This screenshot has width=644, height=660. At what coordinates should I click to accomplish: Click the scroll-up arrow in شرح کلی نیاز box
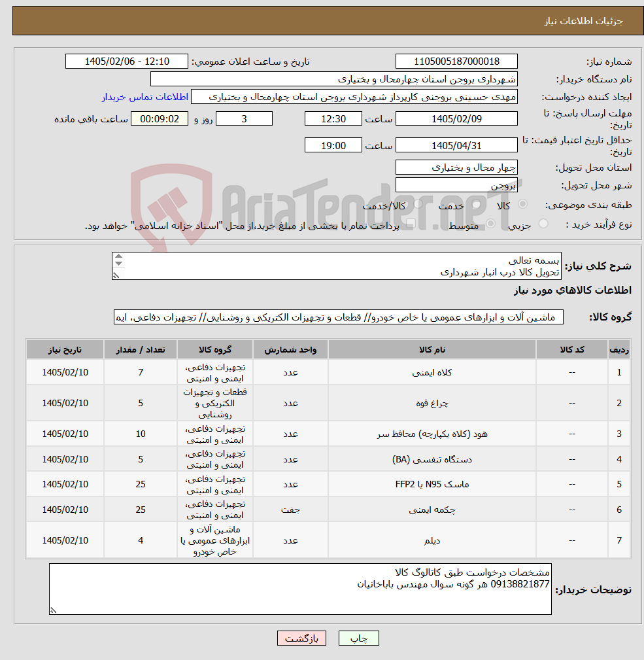pos(118,256)
